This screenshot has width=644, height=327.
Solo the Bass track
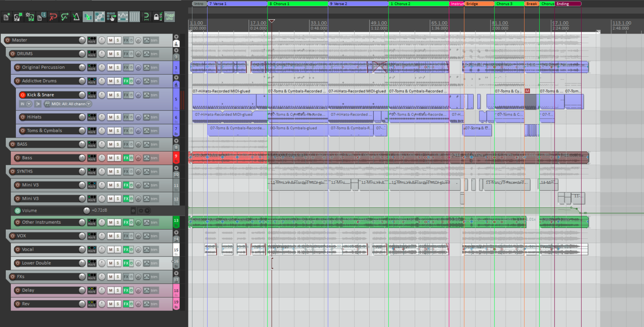coord(118,158)
